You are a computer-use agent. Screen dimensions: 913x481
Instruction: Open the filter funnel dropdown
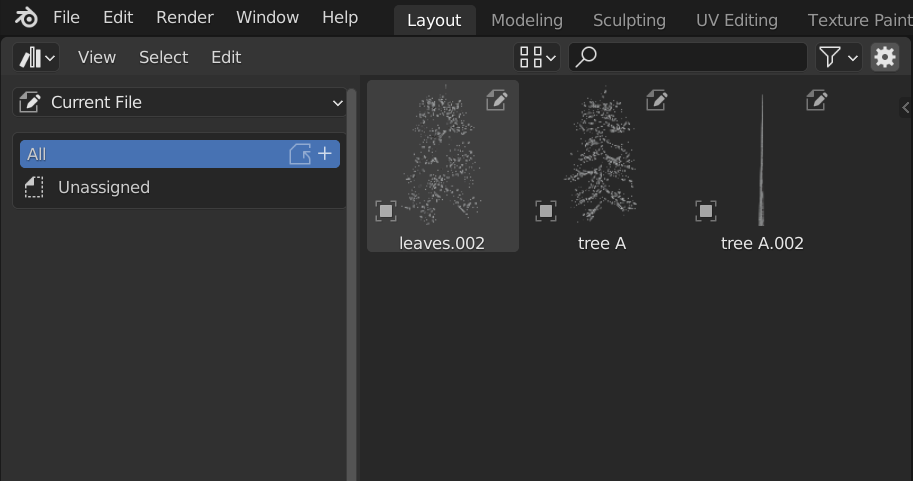coord(838,57)
